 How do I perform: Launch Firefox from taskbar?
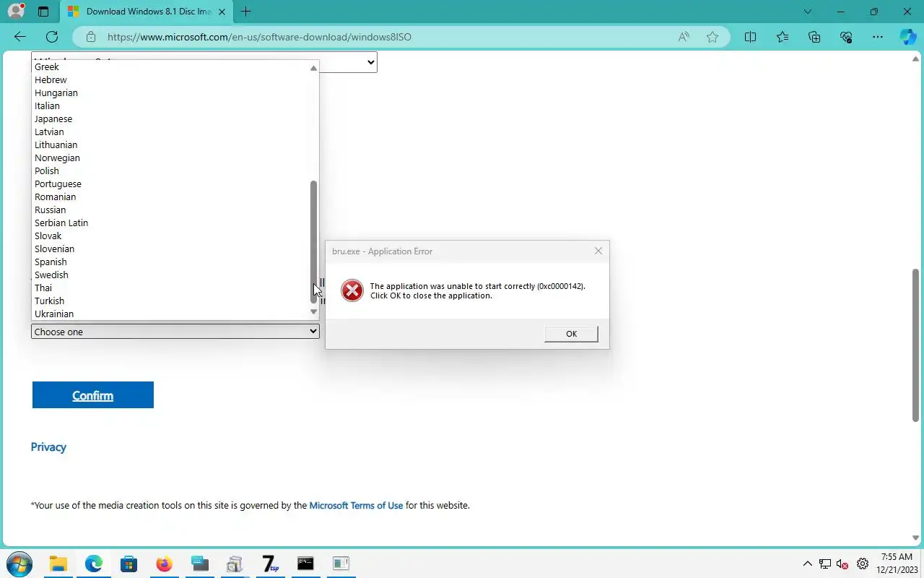point(165,564)
